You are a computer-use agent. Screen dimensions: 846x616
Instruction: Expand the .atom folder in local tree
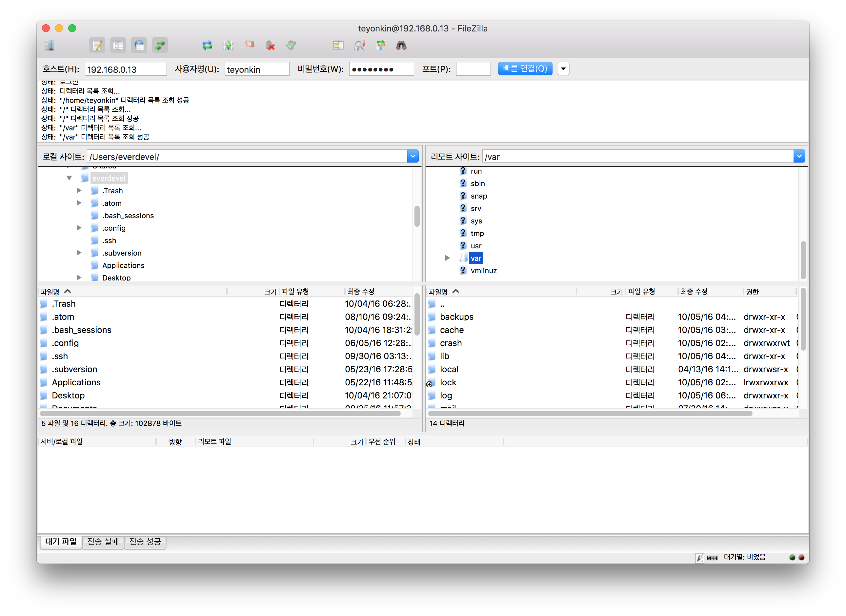point(79,203)
